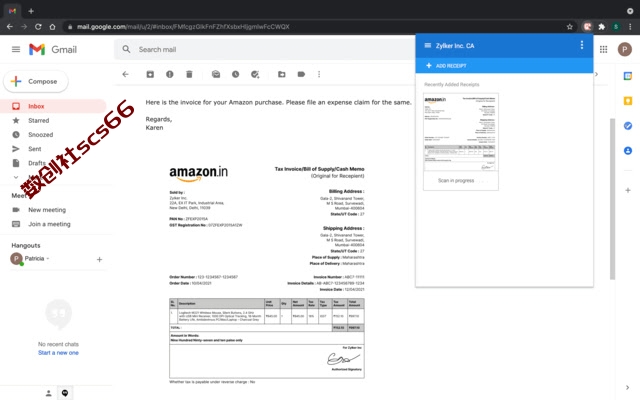
Task: Click ADD RECEIPT button
Action: (446, 66)
